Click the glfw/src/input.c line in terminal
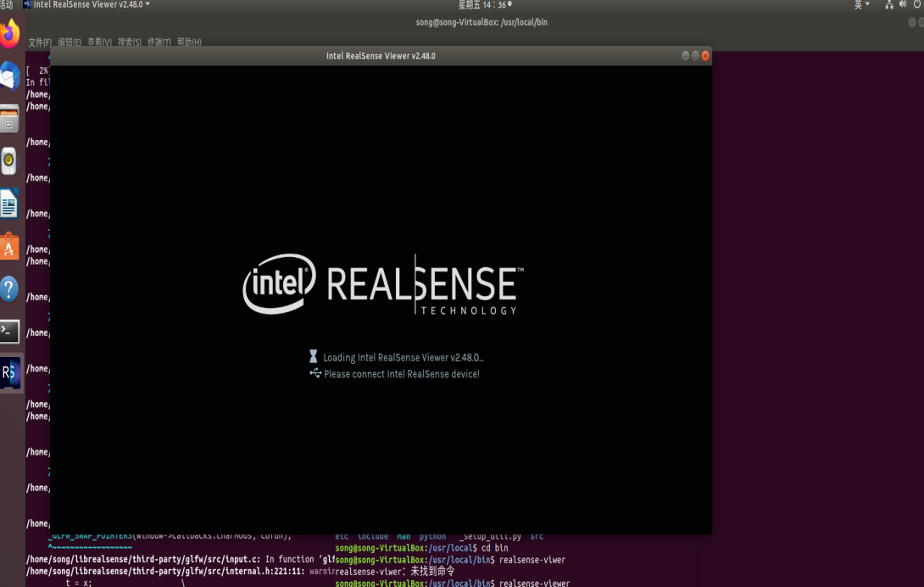Image resolution: width=924 pixels, height=587 pixels. click(x=181, y=559)
